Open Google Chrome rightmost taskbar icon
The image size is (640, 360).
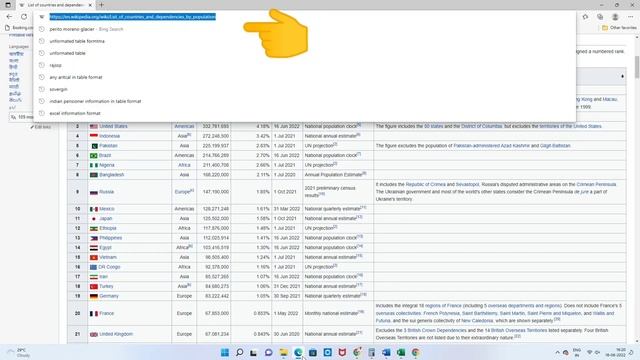click(x=416, y=352)
